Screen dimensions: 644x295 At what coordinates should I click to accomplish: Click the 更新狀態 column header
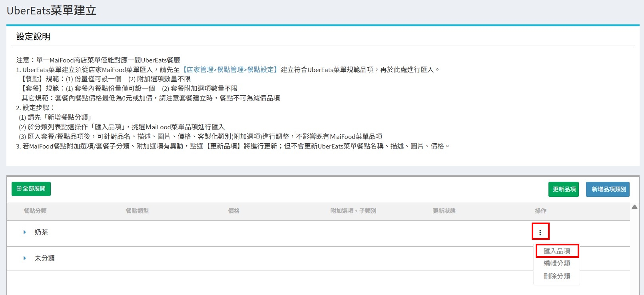point(444,211)
